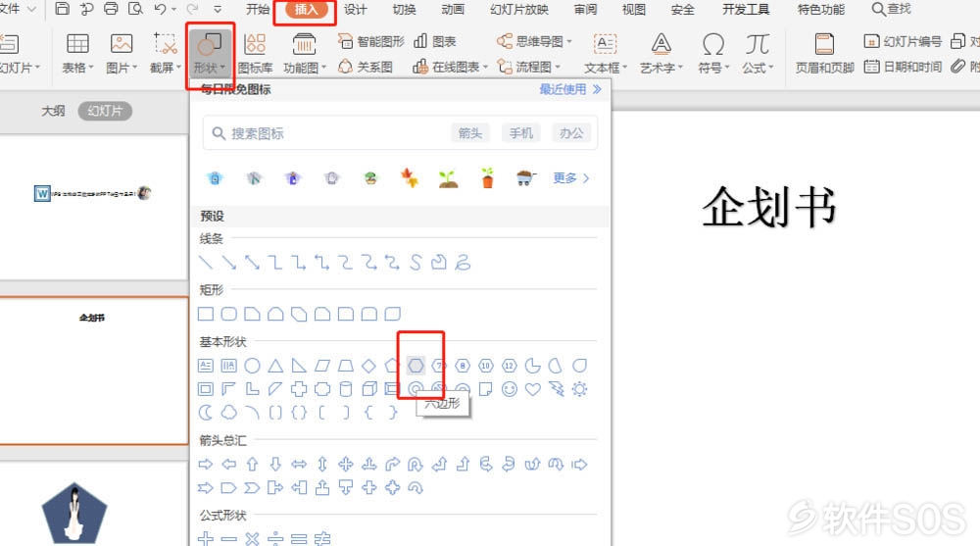Click the undo arrow icon

coord(160,9)
